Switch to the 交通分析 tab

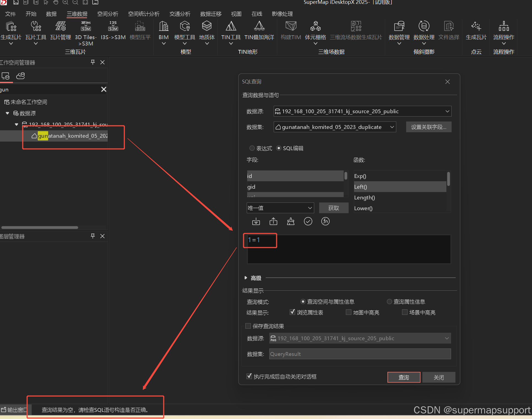[x=180, y=14]
